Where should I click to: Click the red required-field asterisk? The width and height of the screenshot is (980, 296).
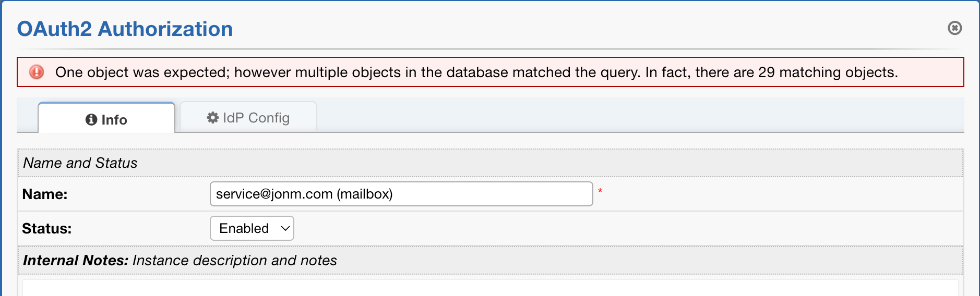pos(600,191)
